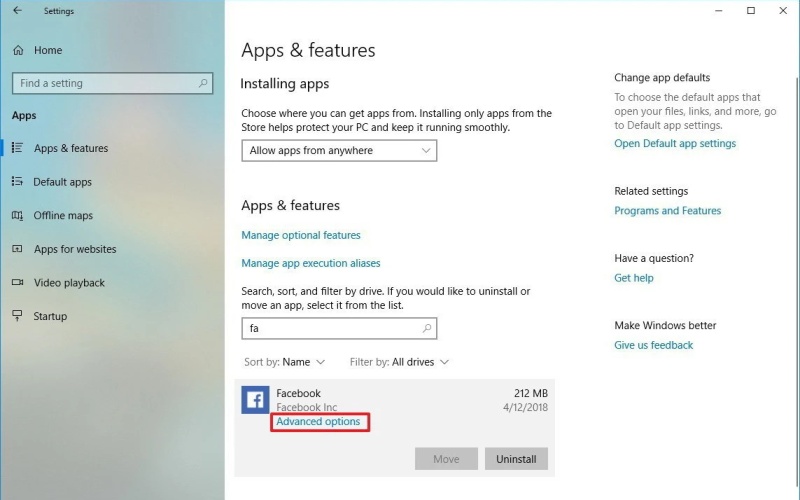
Task: Open Default apps settings page
Action: click(62, 182)
